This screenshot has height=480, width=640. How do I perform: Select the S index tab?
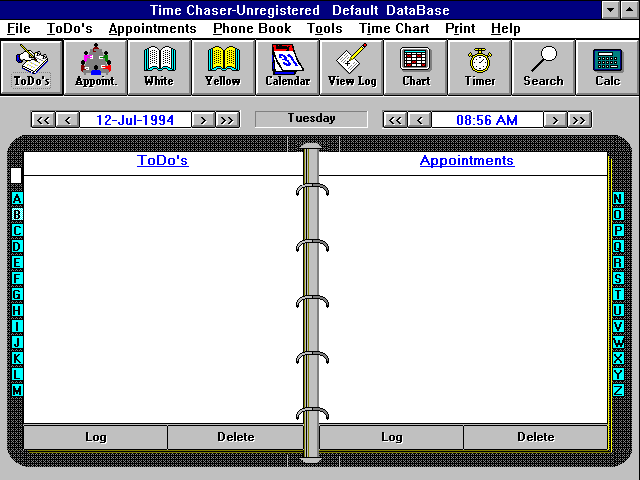coord(618,278)
